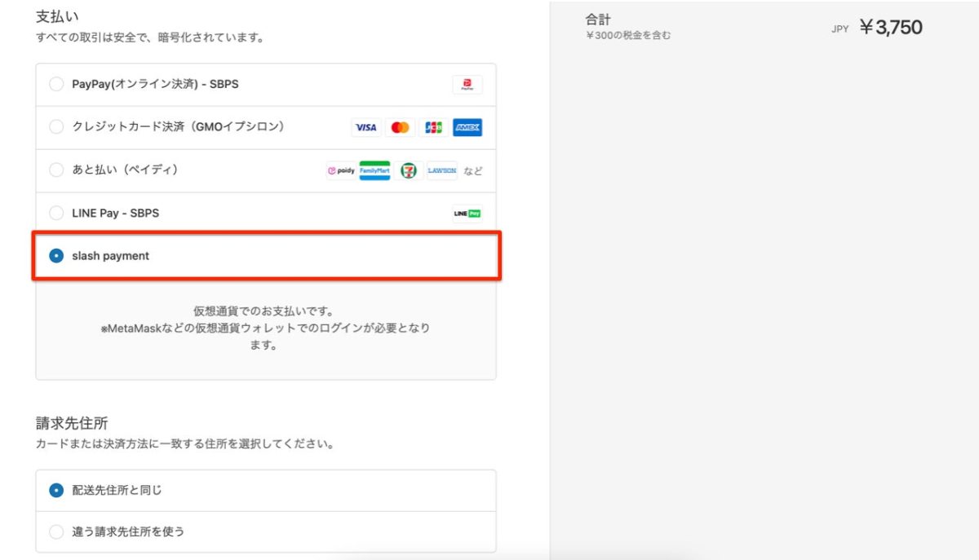Select the slash payment radio button
The height and width of the screenshot is (560, 979).
click(56, 256)
